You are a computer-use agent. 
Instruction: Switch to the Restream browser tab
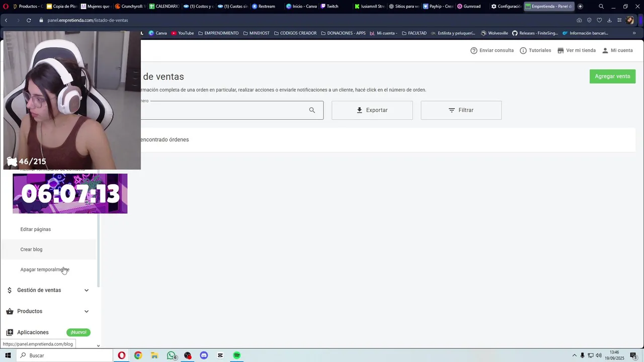(x=266, y=7)
